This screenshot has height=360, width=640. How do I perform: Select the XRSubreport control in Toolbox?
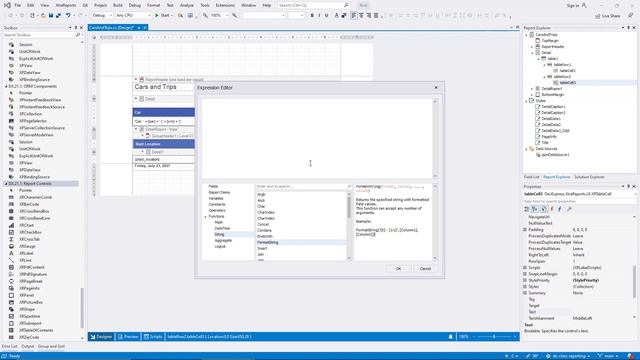30,323
